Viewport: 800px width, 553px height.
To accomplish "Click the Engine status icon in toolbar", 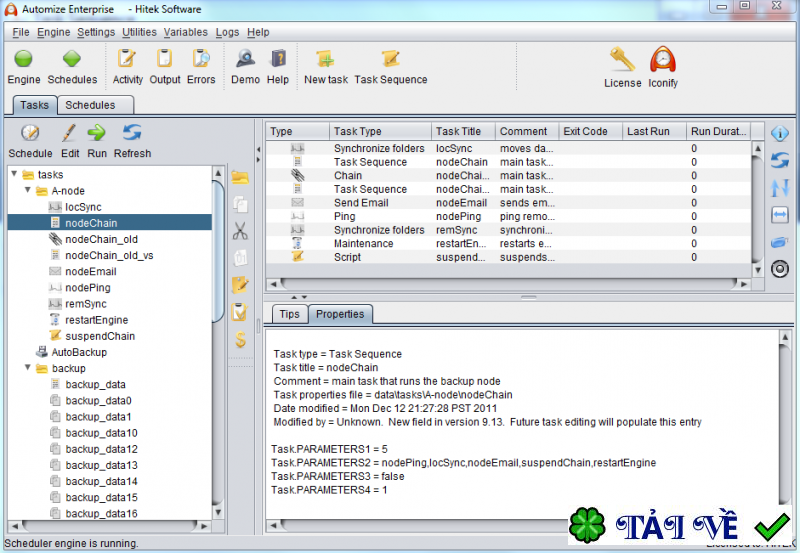I will coord(24,60).
